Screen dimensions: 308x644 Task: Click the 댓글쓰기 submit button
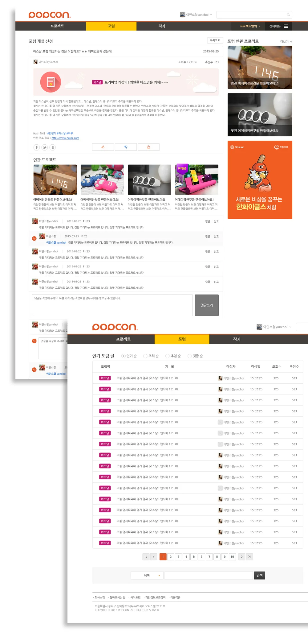[x=207, y=305]
